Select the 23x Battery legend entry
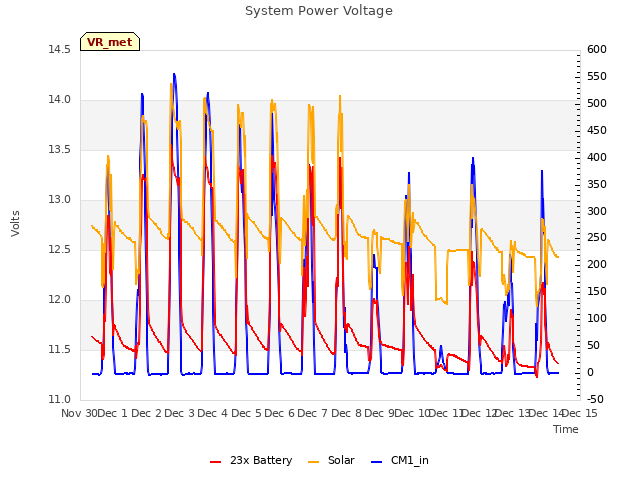Viewport: 640px width, 480px height. (x=251, y=460)
